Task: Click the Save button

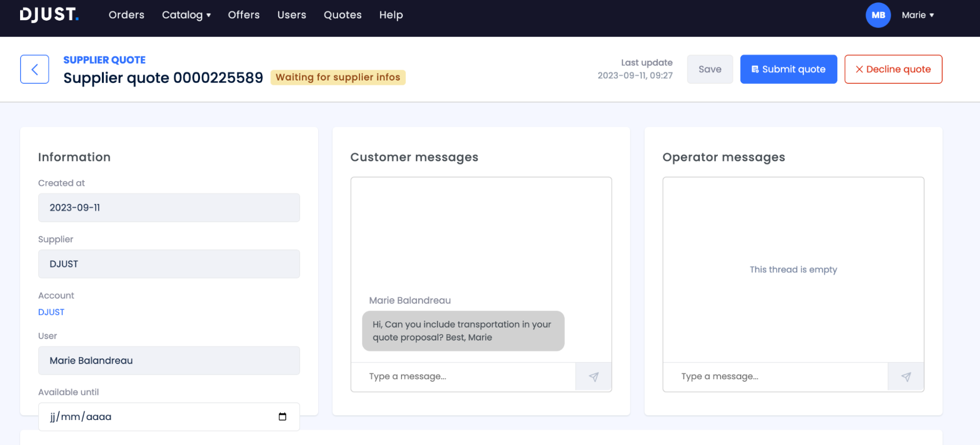Action: [709, 69]
